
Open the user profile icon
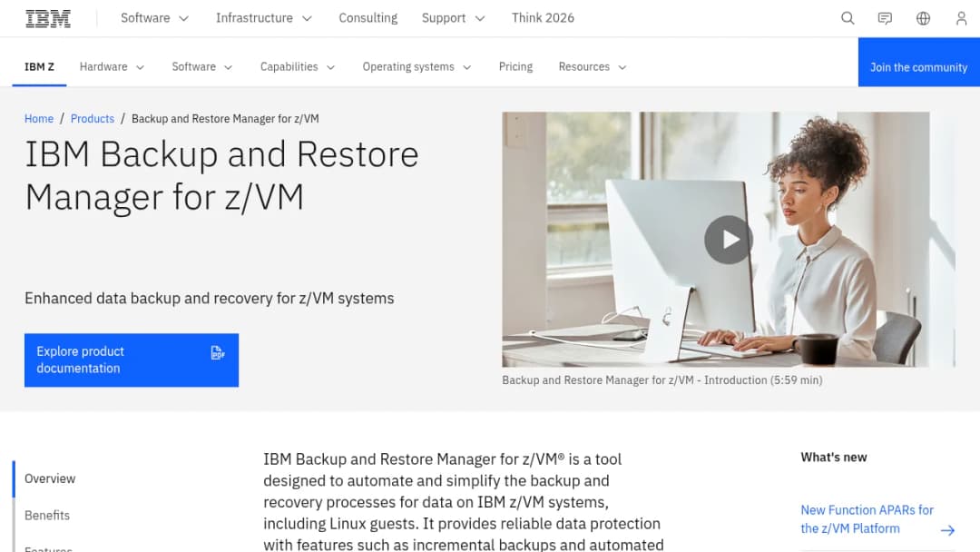961,18
